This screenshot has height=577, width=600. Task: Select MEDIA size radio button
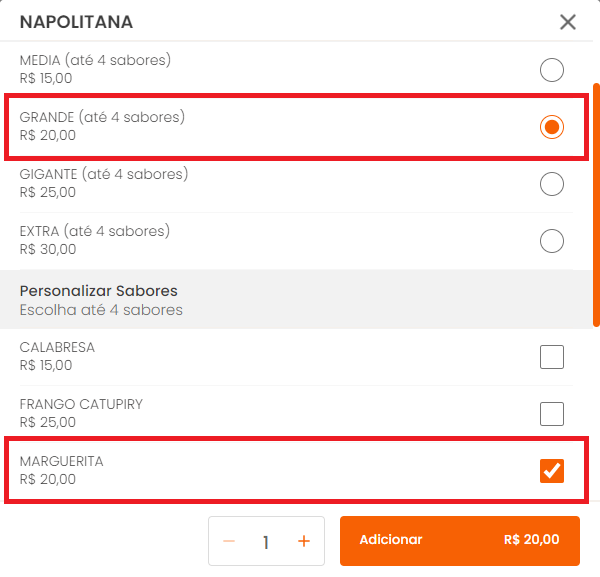point(551,69)
